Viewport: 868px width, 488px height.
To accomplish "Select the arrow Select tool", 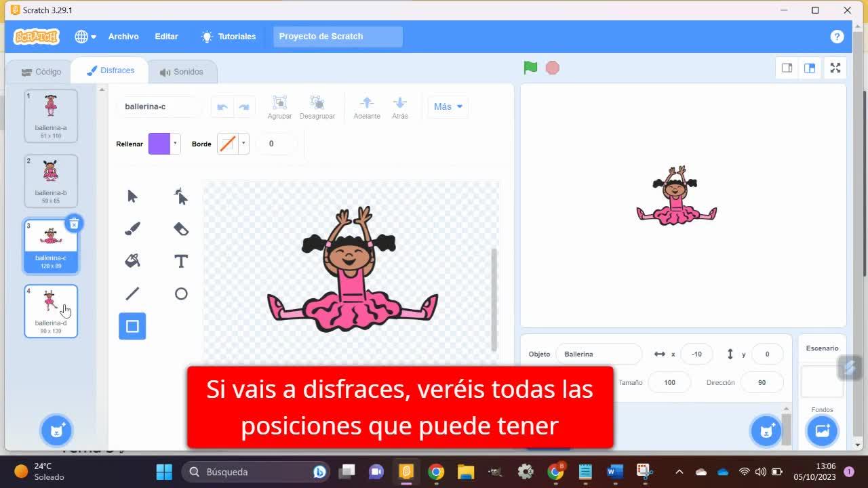I will pyautogui.click(x=132, y=197).
